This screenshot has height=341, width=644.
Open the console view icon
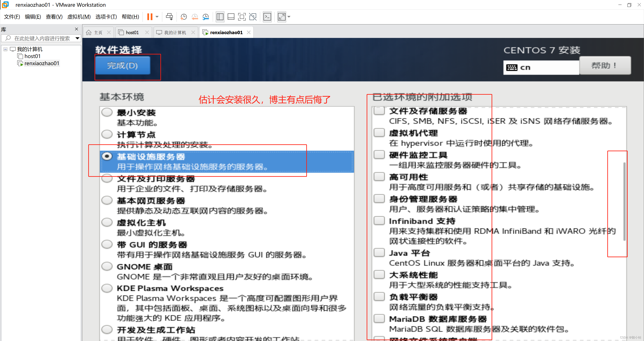click(267, 17)
